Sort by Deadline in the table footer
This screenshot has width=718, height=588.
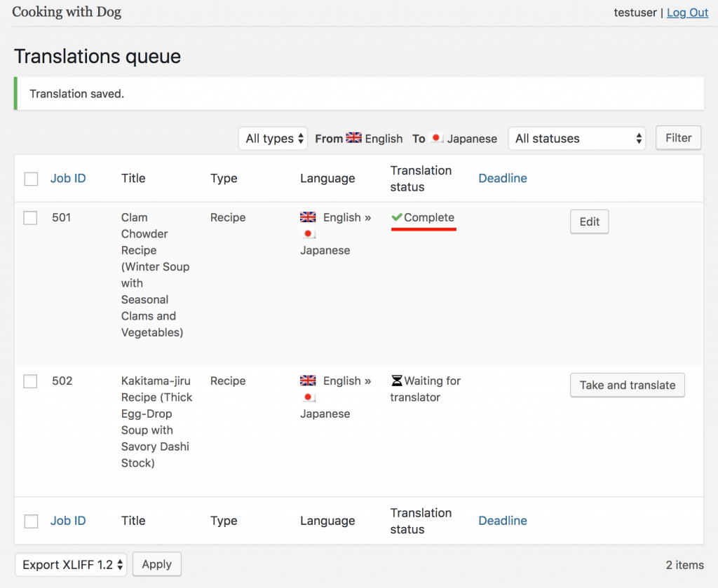click(503, 520)
